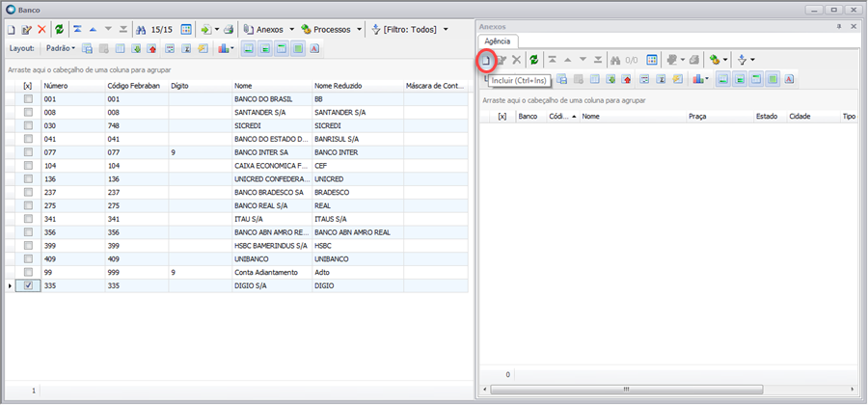Screen dimensions: 868x405
Task: Open the Padrão layout dropdown
Action: coord(61,48)
